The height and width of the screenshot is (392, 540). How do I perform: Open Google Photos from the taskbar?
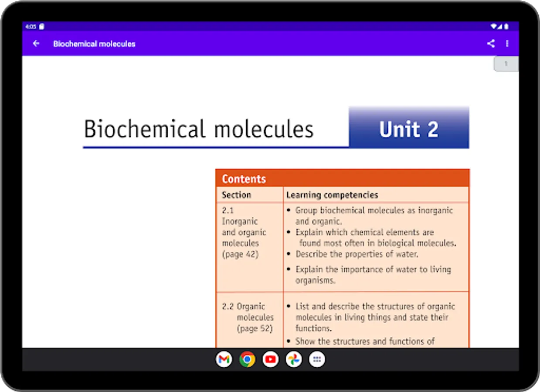(293, 359)
